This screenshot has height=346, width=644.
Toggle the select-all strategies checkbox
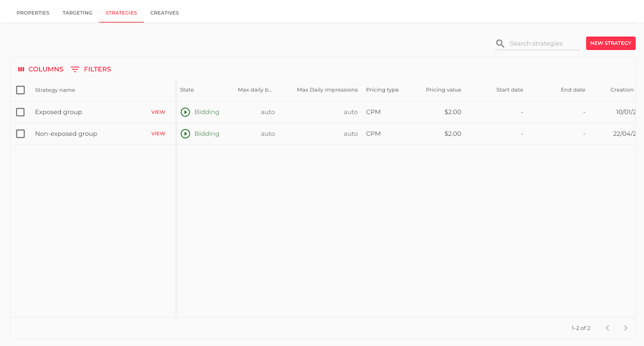tap(21, 90)
